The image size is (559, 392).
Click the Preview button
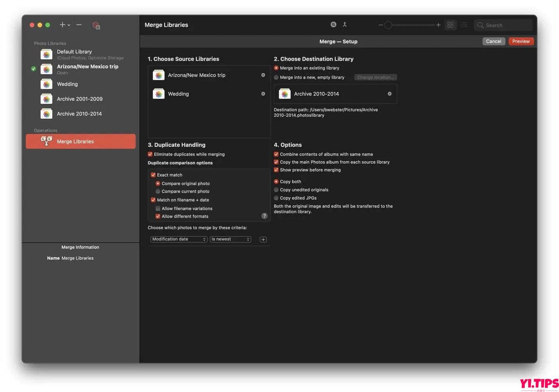[x=521, y=41]
